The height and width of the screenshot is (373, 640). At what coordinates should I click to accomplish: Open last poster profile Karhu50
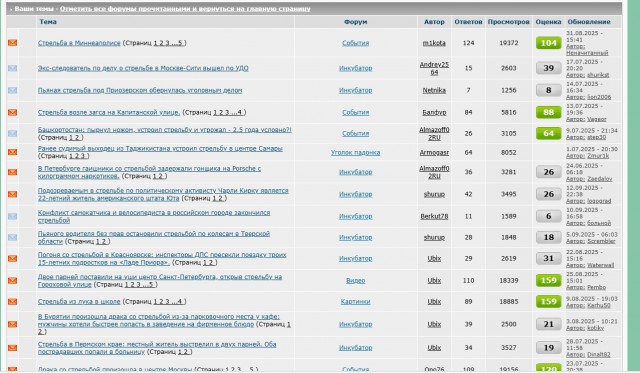[599, 305]
